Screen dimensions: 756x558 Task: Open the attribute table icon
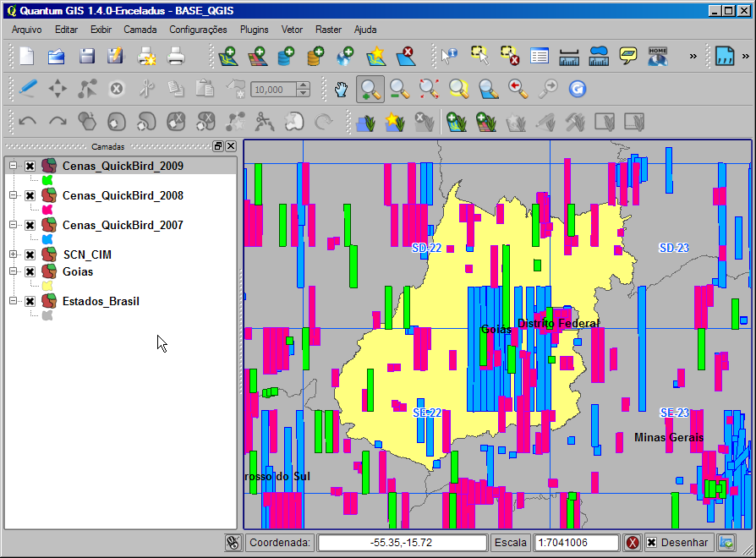[x=539, y=56]
